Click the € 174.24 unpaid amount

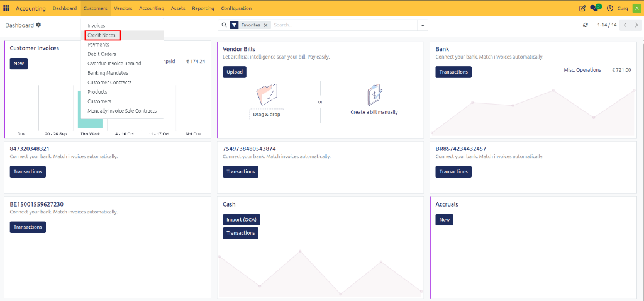196,61
